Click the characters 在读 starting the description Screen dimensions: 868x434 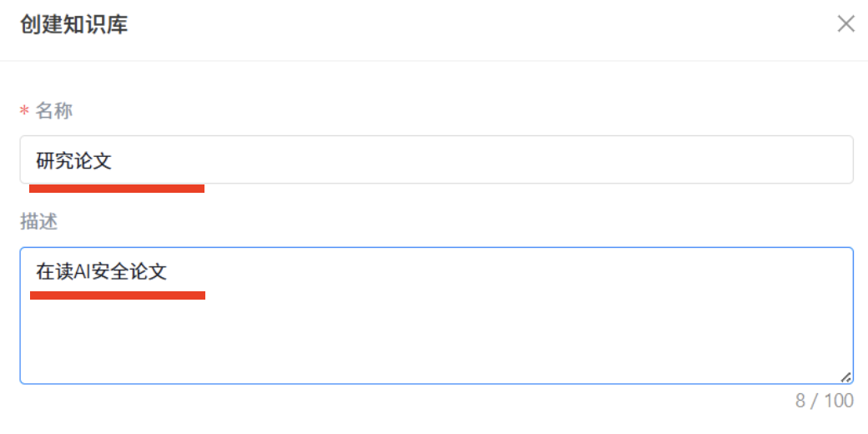tap(54, 271)
